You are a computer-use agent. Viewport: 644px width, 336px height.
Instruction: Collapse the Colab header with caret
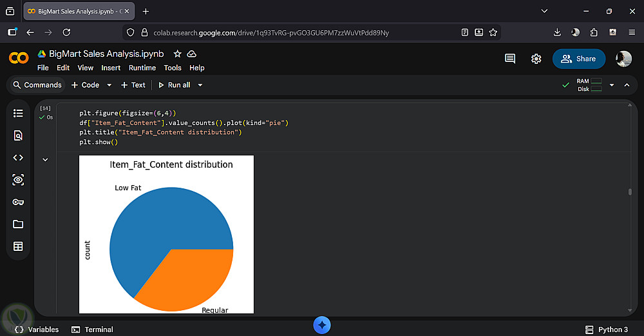click(627, 85)
